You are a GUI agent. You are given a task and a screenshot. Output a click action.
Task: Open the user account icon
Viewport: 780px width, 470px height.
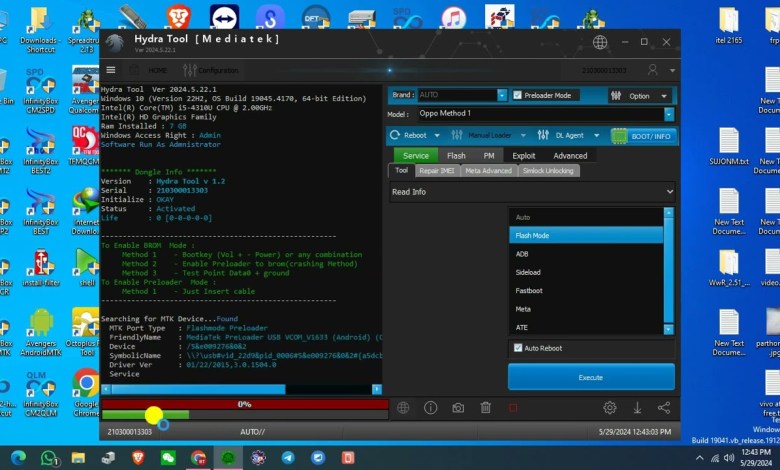pyautogui.click(x=654, y=70)
